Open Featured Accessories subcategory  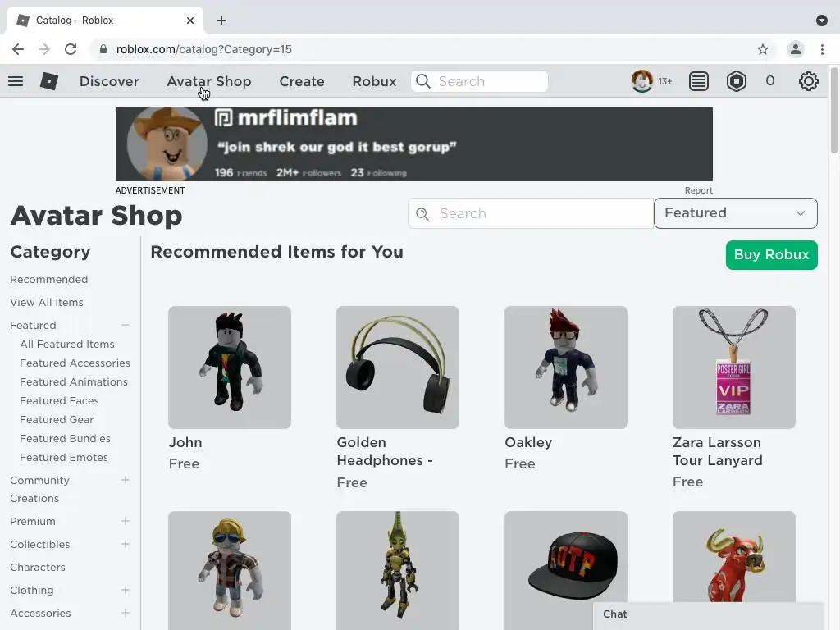[75, 363]
